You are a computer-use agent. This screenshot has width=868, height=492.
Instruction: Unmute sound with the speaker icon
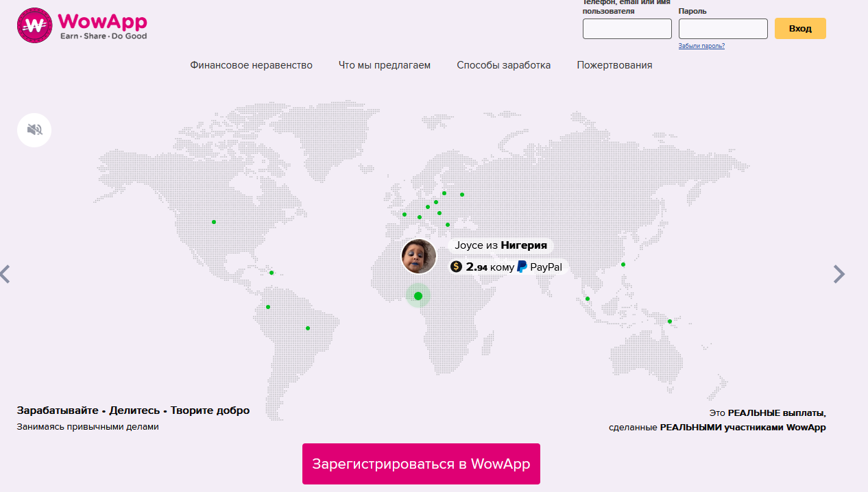tap(34, 130)
